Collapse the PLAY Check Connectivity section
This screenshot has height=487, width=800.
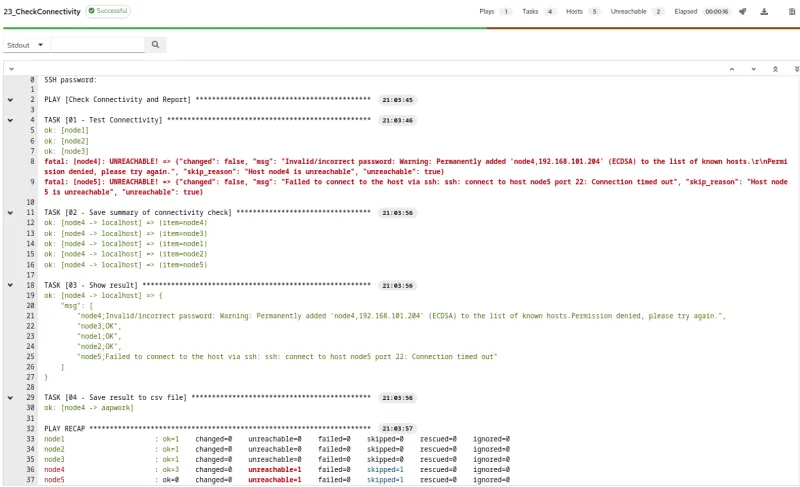[10, 100]
